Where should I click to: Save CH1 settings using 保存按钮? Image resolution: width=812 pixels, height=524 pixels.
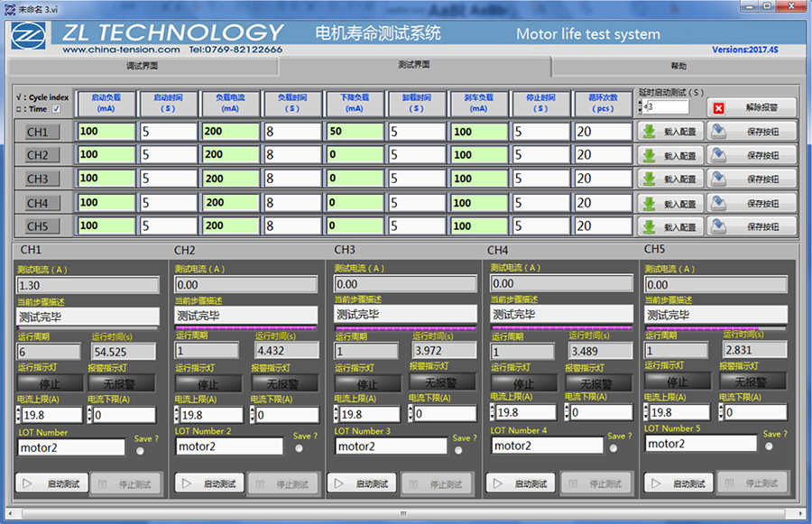[x=752, y=132]
